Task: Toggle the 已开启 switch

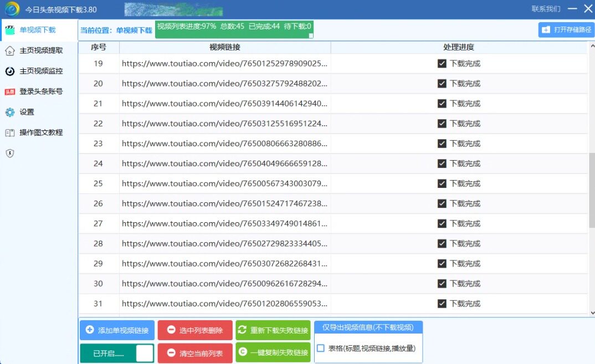Action: pyautogui.click(x=117, y=353)
